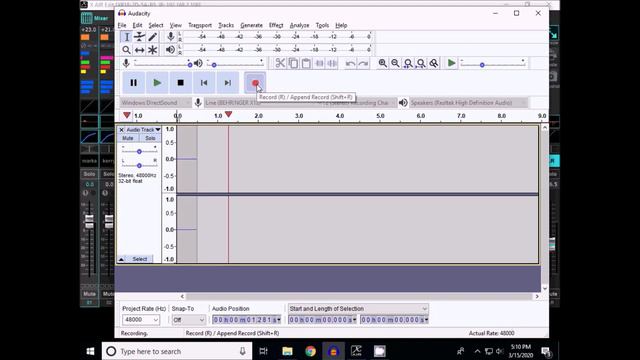Click the Silence audio selection icon
Viewport: 640px width, 360px height.
pos(332,63)
